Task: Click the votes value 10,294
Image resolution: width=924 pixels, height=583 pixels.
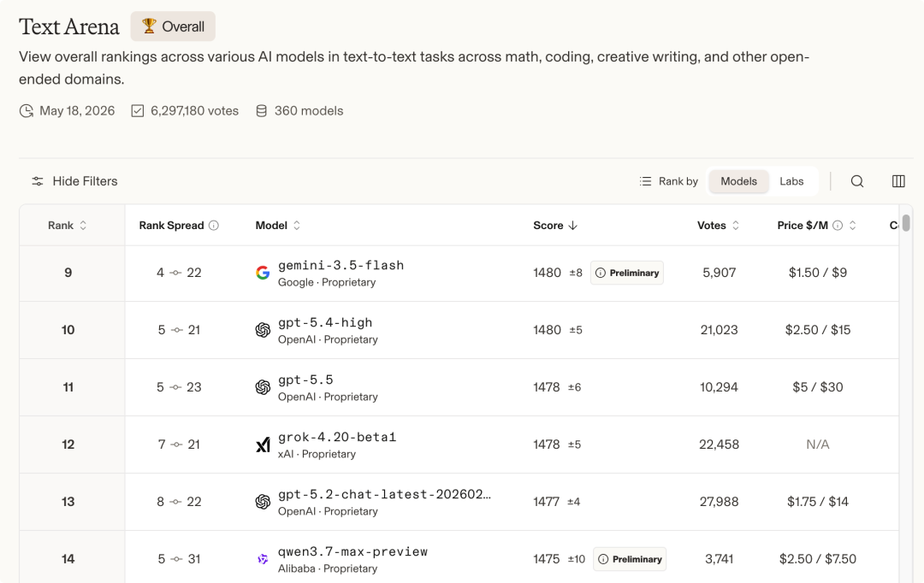Action: [x=719, y=387]
